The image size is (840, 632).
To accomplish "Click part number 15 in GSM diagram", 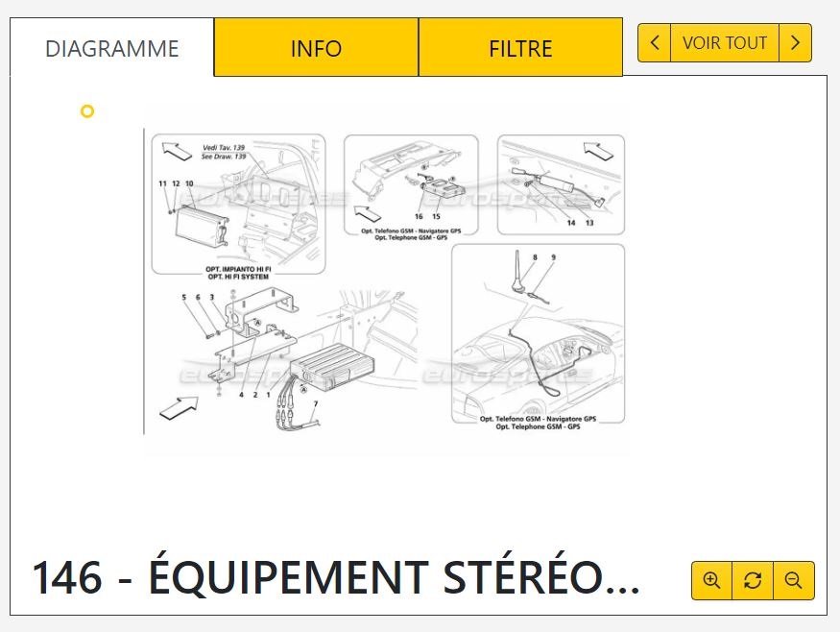I will [436, 216].
